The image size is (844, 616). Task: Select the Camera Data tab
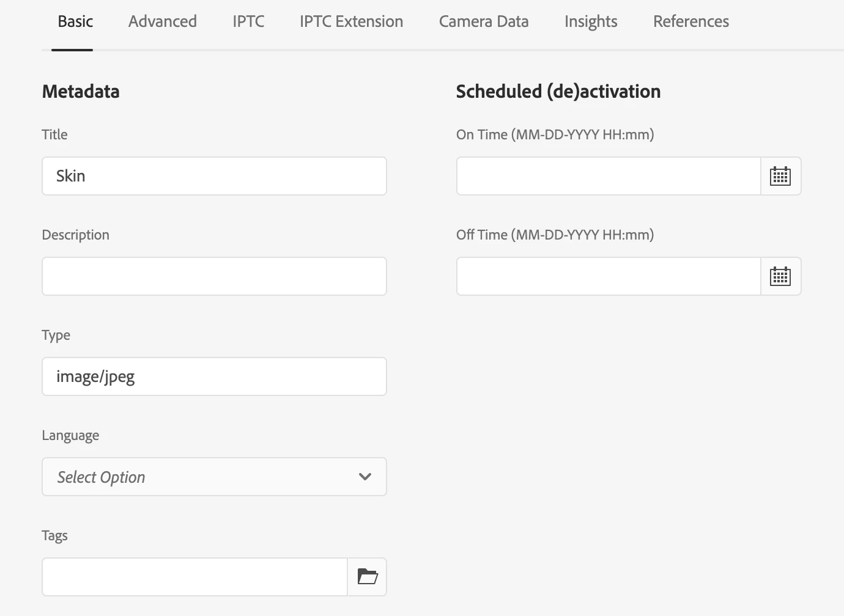pyautogui.click(x=484, y=21)
